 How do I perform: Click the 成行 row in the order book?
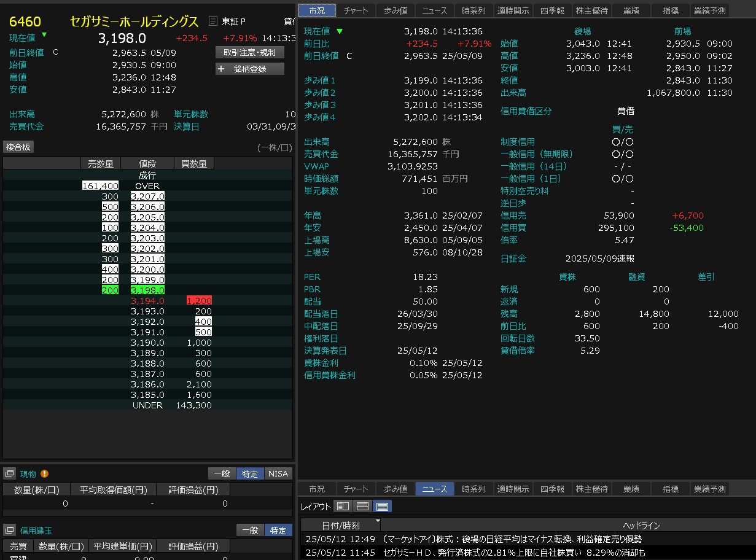[x=147, y=175]
